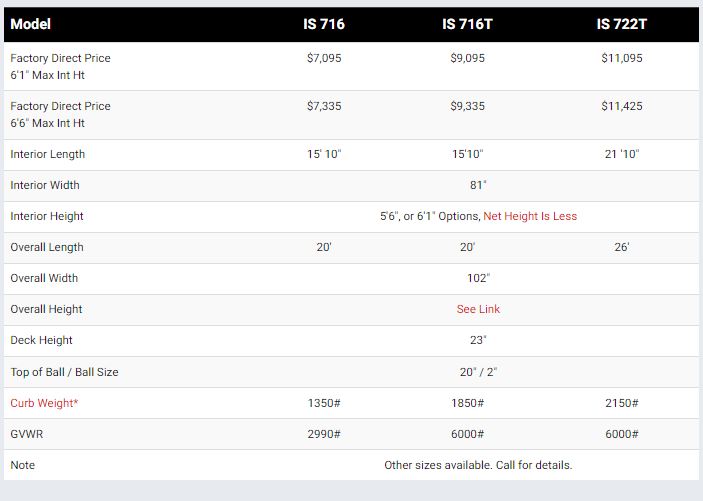The image size is (703, 501).
Task: Click the 2990# GVWR value
Action: [x=324, y=434]
